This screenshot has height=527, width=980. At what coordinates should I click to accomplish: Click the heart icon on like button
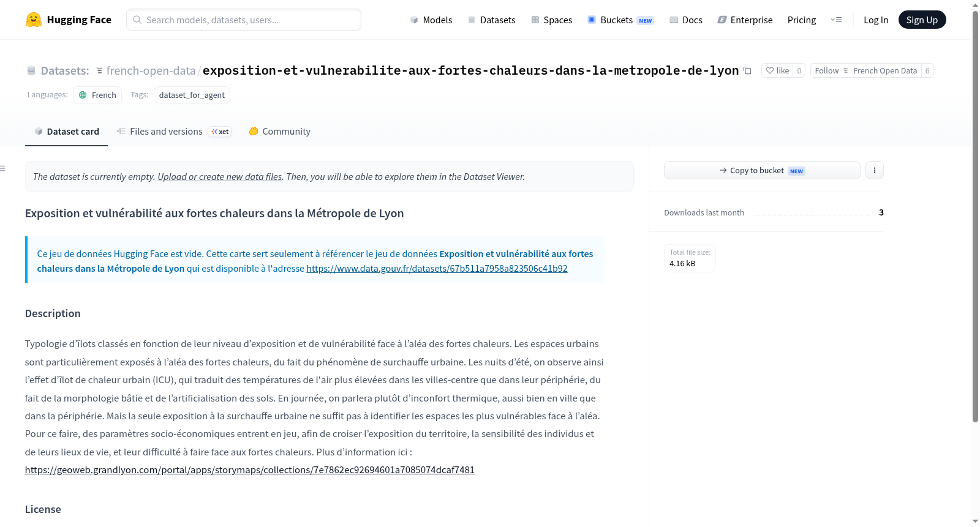pyautogui.click(x=770, y=70)
